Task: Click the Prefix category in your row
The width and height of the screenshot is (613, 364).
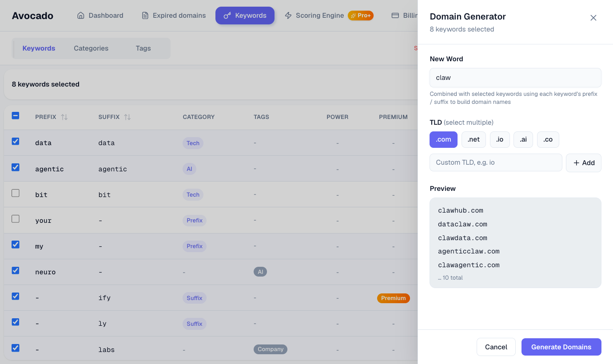Action: [195, 221]
